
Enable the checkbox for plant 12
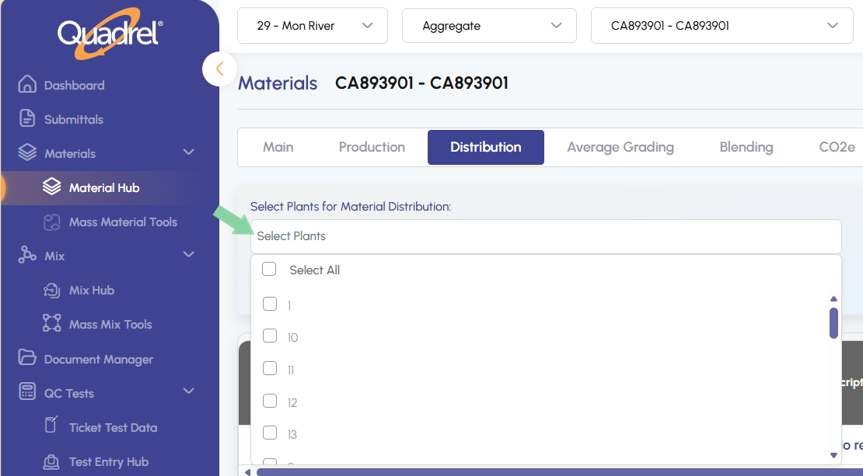[269, 401]
